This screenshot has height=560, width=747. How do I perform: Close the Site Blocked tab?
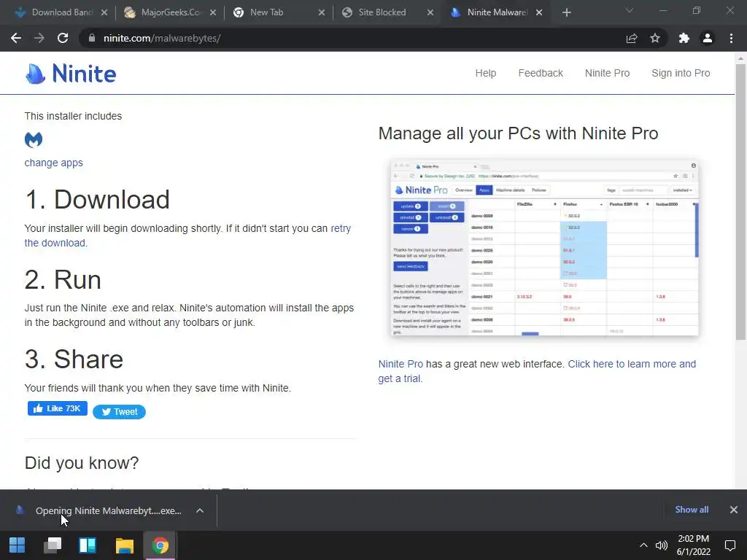(430, 12)
